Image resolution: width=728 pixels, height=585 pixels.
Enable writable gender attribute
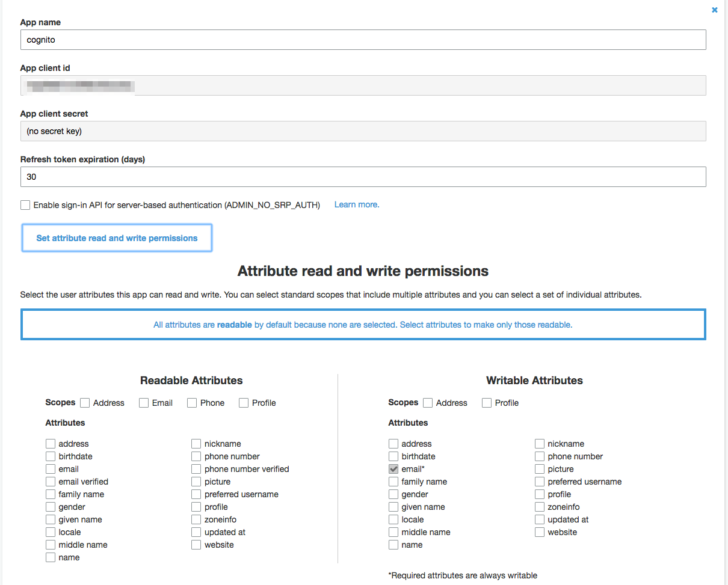pos(393,494)
